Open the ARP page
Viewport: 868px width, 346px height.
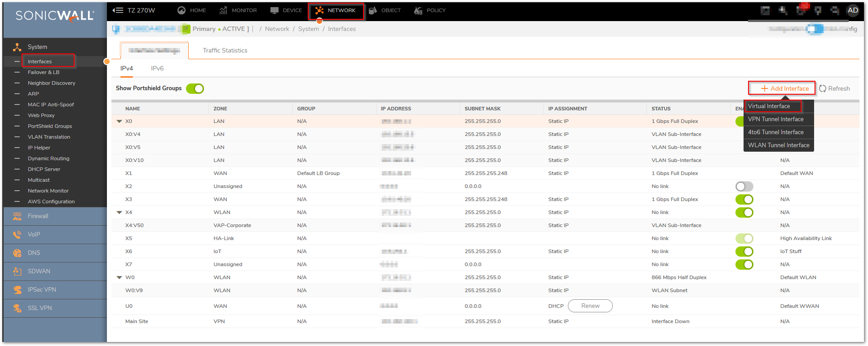pos(33,94)
